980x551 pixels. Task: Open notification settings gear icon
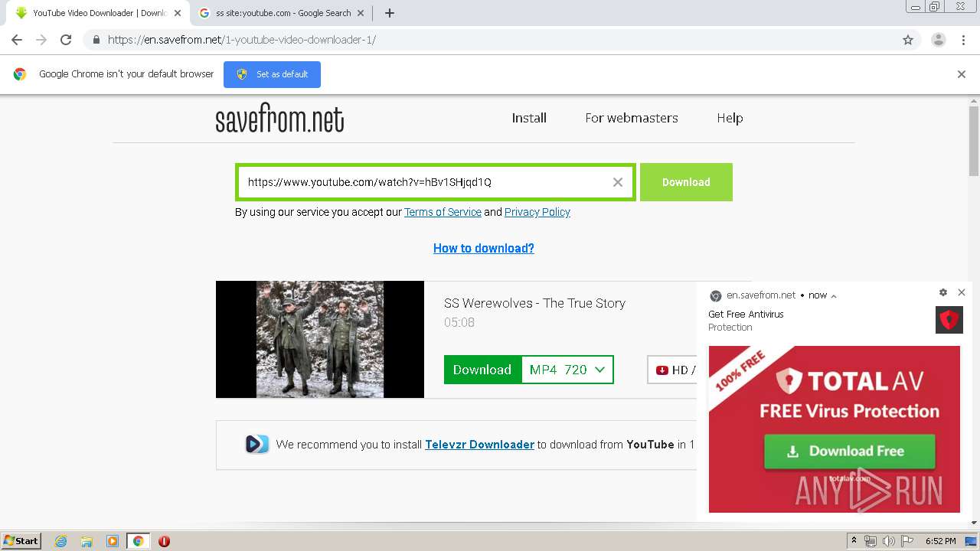click(x=943, y=292)
